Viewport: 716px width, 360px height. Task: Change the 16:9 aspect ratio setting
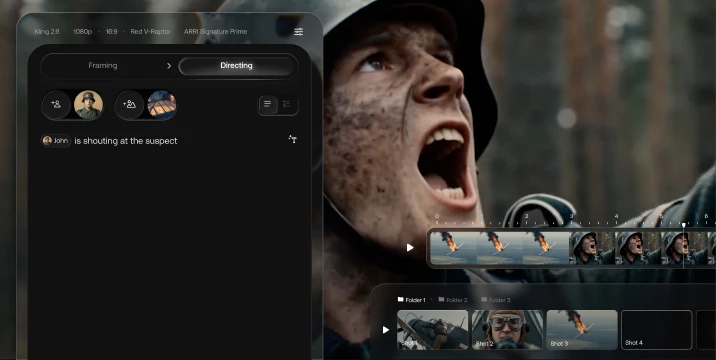point(111,32)
